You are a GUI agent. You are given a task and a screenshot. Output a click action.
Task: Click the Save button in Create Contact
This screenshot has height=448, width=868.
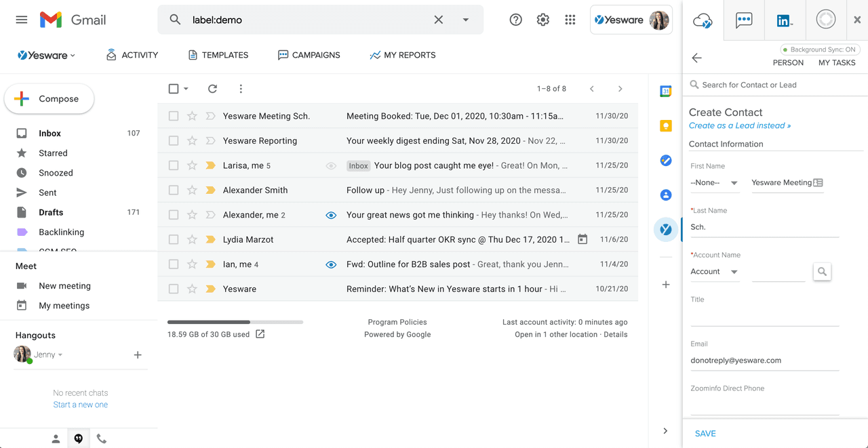[705, 434]
